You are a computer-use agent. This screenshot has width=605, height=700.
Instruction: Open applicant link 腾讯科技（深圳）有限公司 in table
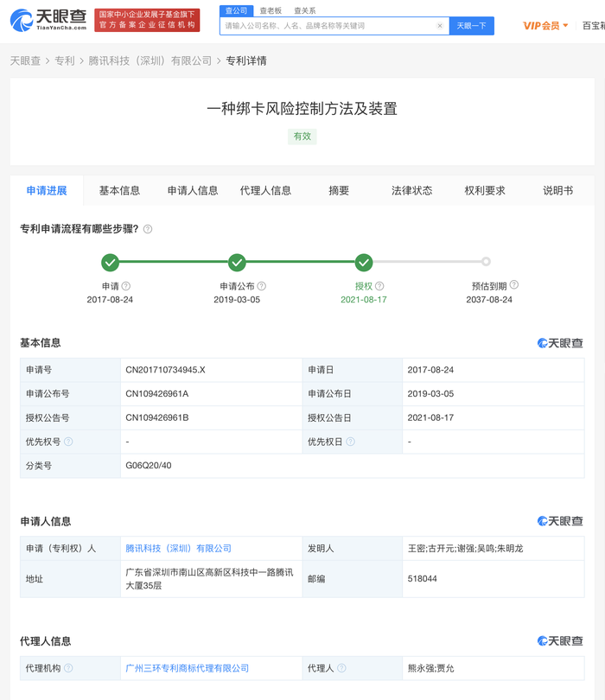coord(179,548)
